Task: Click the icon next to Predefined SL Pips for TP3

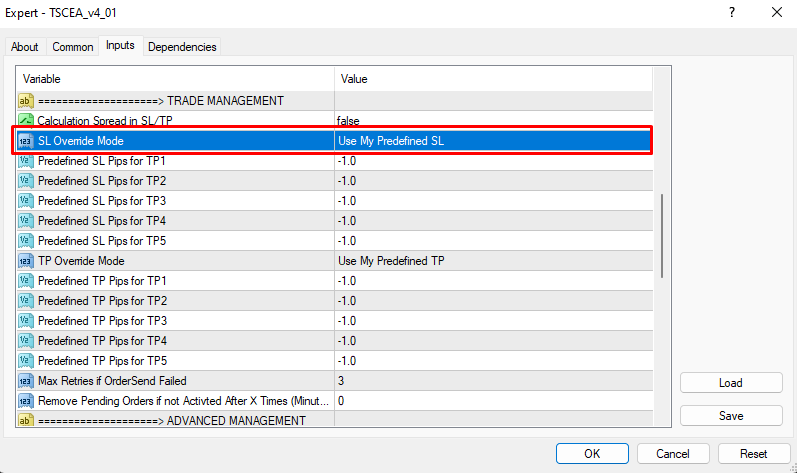Action: (26, 201)
